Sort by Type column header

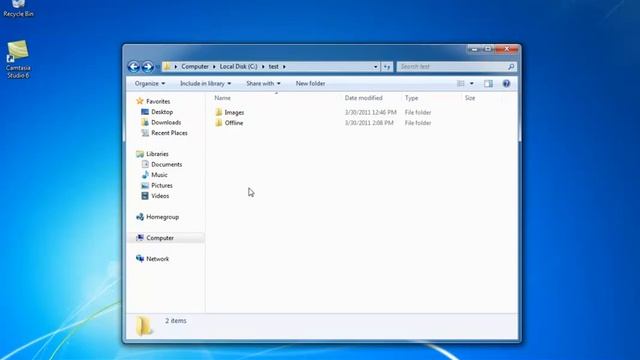click(x=411, y=98)
